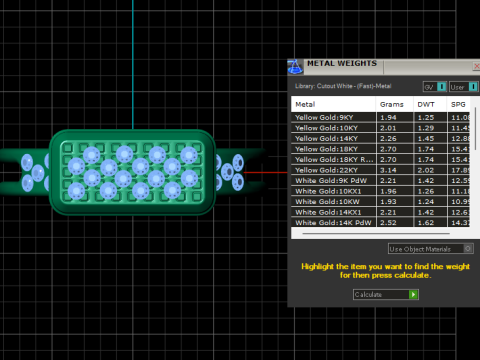The height and width of the screenshot is (360, 480).
Task: Select the Yellow Gold:18KY row
Action: click(x=381, y=149)
